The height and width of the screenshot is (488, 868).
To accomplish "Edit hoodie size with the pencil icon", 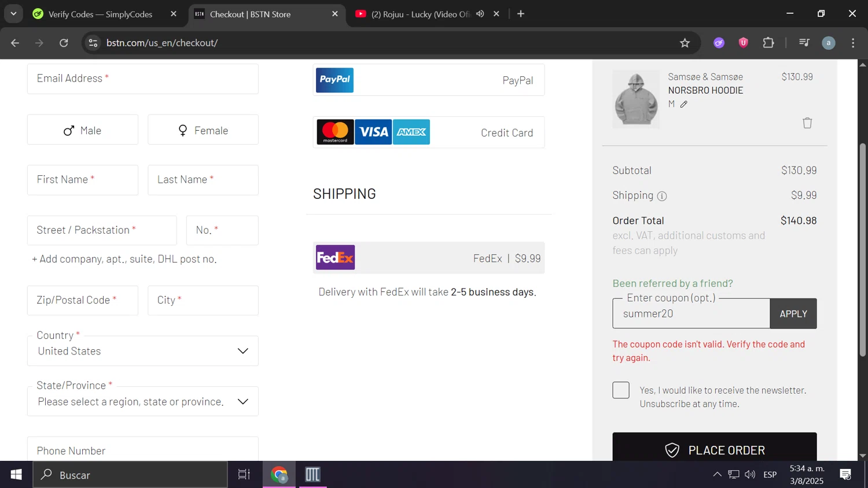I will click(684, 104).
